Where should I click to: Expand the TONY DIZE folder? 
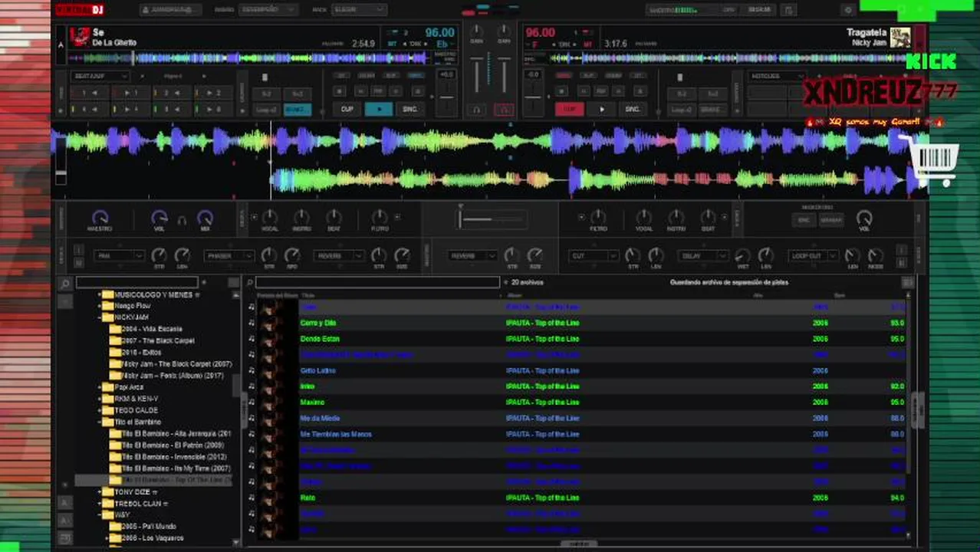pyautogui.click(x=99, y=492)
